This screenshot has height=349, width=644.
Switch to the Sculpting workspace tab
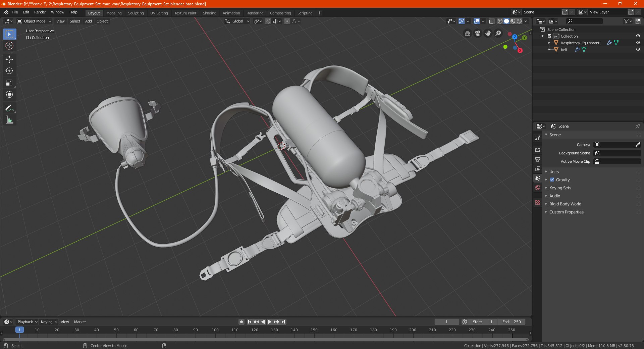click(x=136, y=13)
